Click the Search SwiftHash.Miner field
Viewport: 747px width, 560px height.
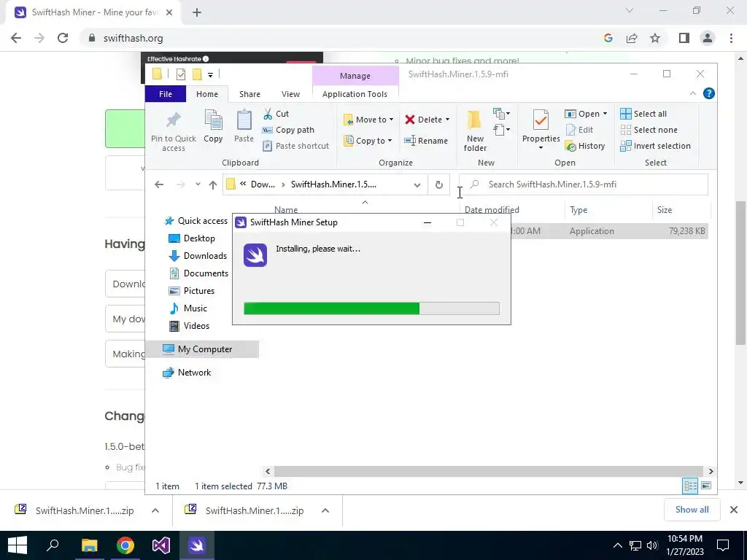coord(584,184)
